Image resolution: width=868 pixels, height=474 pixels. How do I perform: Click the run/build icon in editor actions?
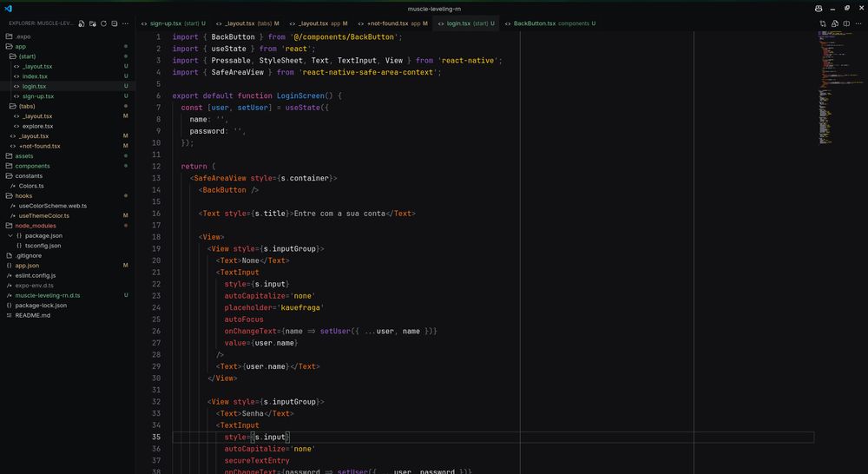[835, 23]
